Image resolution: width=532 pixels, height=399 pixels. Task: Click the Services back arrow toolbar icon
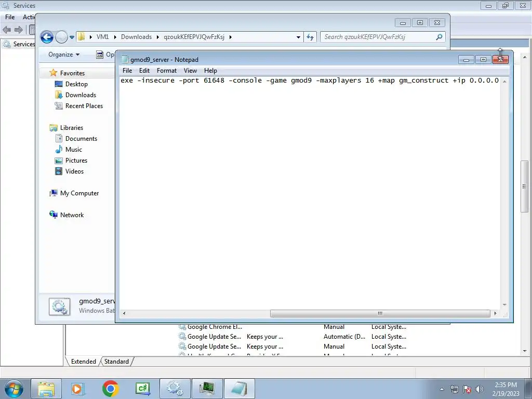(x=7, y=30)
